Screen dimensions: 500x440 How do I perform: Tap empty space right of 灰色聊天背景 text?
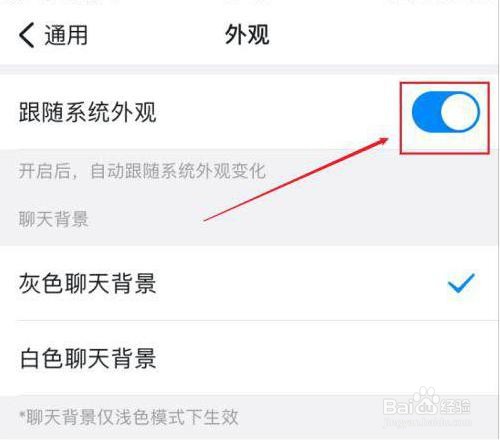pos(300,283)
